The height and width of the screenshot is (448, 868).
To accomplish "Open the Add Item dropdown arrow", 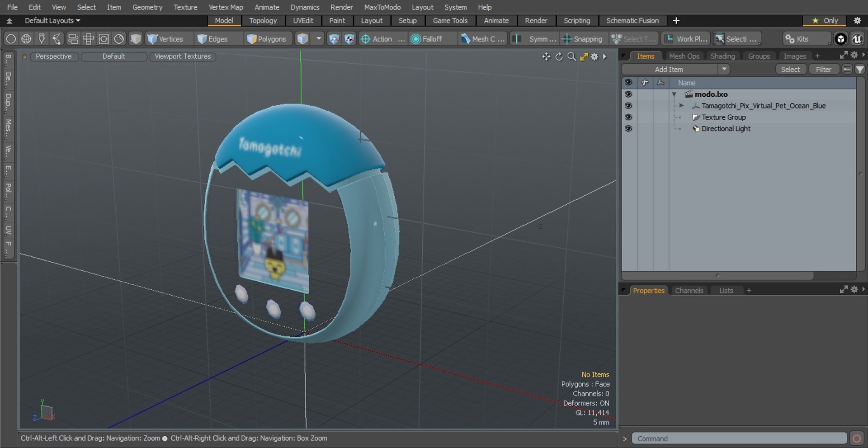I will [724, 69].
